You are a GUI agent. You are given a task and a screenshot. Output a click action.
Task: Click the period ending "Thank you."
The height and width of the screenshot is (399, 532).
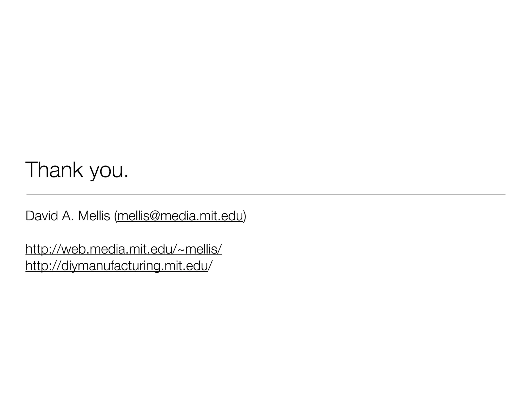(x=126, y=176)
